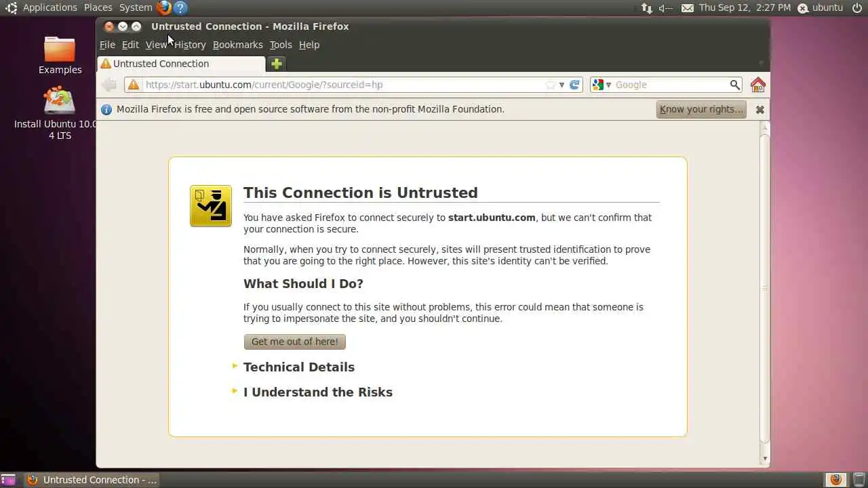Click the scrollbar down arrow
This screenshot has height=488, width=868.
click(x=765, y=459)
